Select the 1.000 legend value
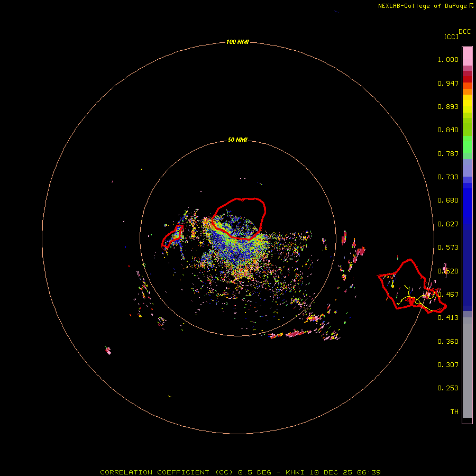This screenshot has height=476, width=476. click(448, 59)
